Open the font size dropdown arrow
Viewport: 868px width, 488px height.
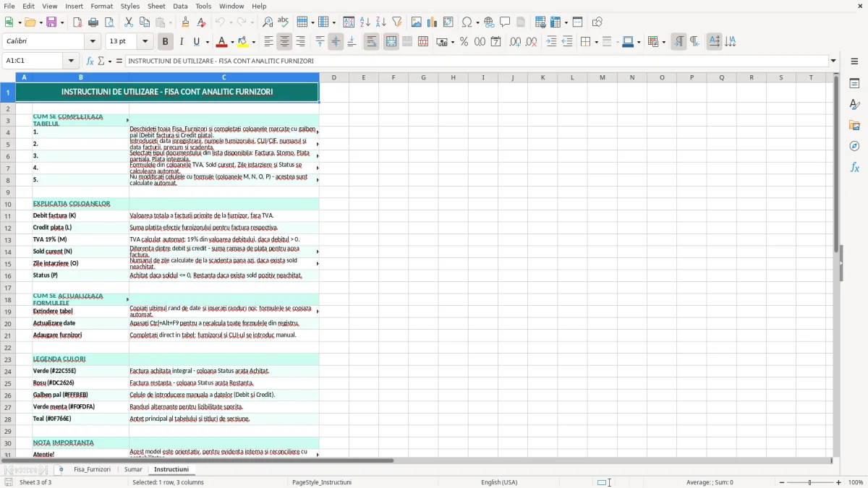pos(145,42)
